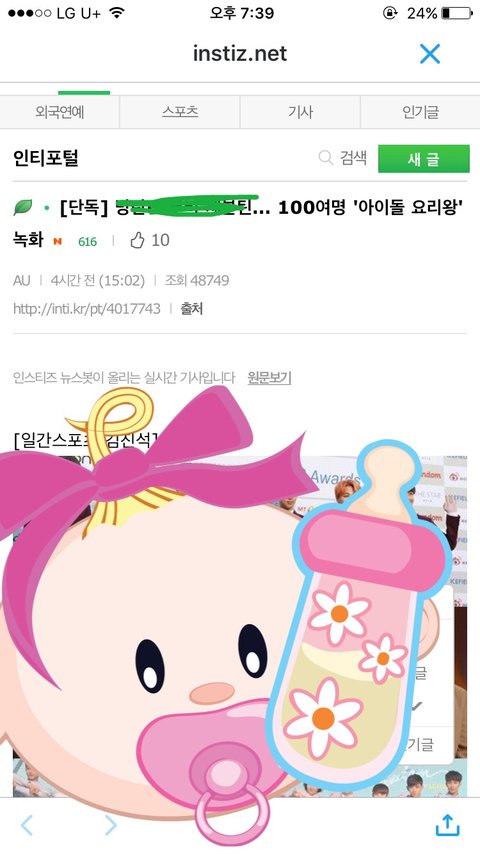Tap the 검색 search text
This screenshot has width=480, height=854.
[354, 158]
